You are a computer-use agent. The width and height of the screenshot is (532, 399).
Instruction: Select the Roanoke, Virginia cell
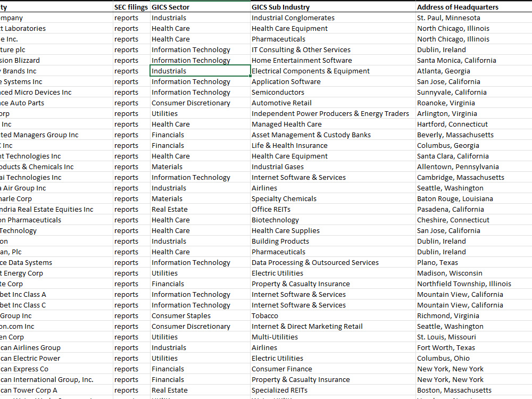click(x=473, y=103)
